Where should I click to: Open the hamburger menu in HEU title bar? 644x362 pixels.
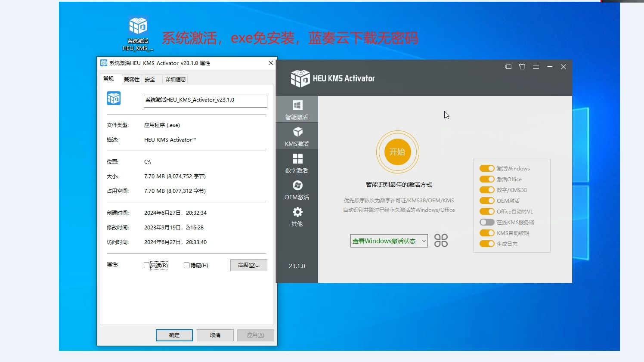point(536,67)
